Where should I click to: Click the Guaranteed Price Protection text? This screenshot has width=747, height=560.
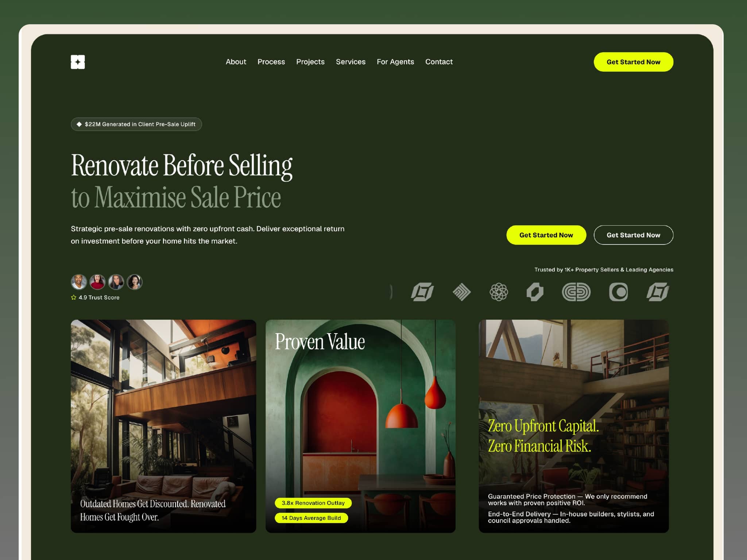click(x=568, y=500)
